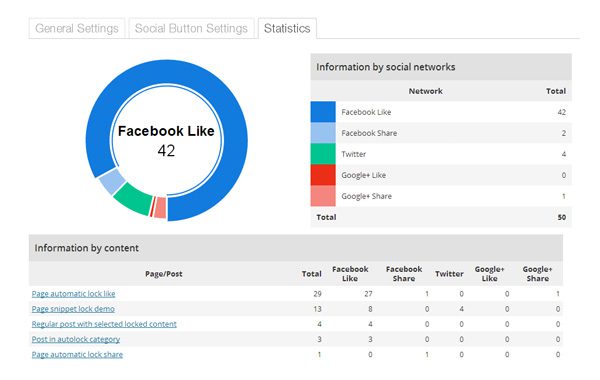Select the Statistics tab
Screen dimensions: 600x380
click(x=287, y=28)
